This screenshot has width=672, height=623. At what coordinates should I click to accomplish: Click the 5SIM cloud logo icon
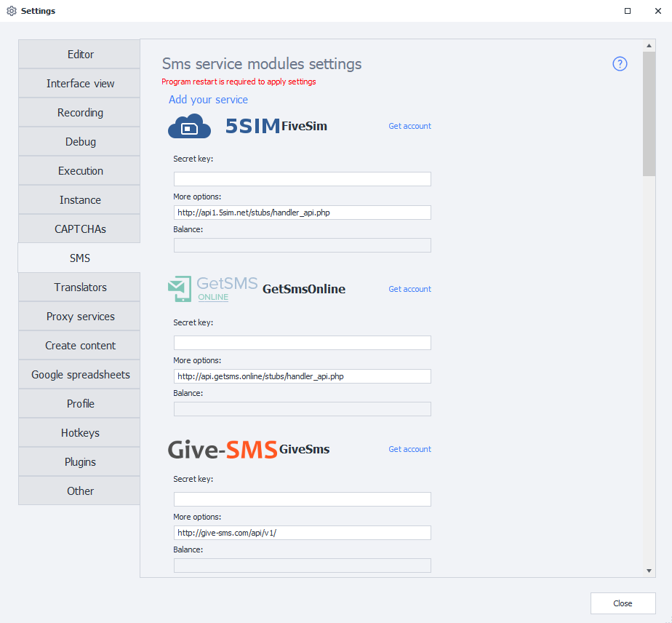189,127
